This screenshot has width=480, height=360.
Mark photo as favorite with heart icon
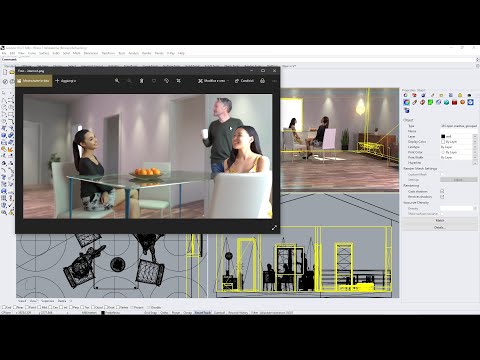coord(154,81)
